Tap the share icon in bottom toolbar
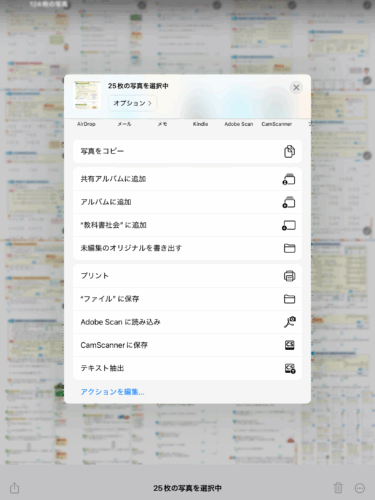The height and width of the screenshot is (500, 375). 14,488
